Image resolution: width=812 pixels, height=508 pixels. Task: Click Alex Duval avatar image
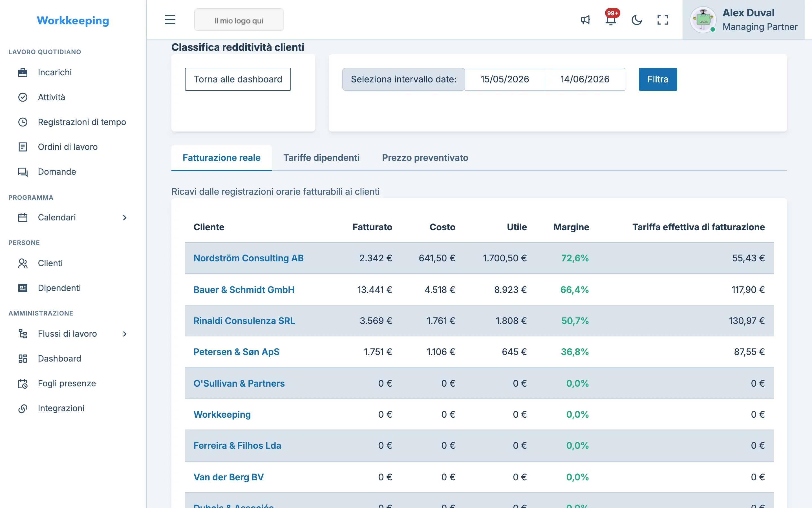click(x=703, y=20)
